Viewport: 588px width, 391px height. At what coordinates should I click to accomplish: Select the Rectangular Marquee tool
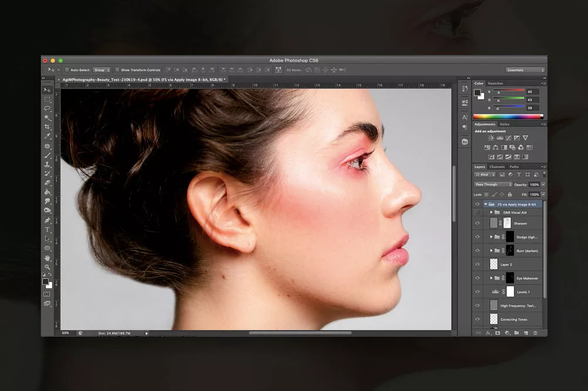click(48, 100)
